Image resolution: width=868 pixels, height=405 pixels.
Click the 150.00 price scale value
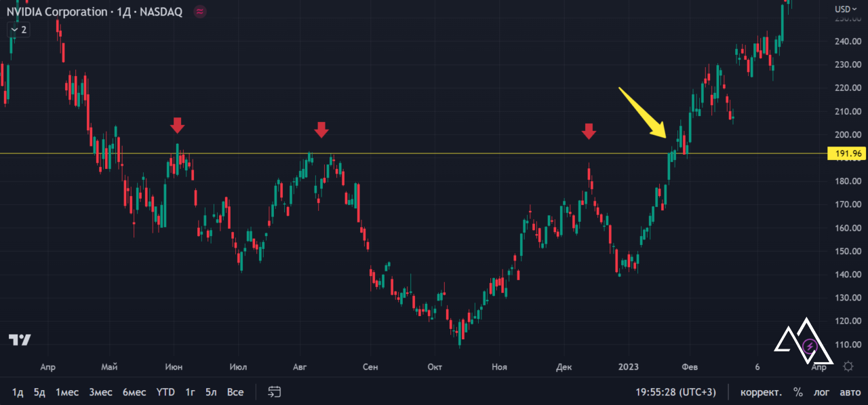[x=848, y=251]
